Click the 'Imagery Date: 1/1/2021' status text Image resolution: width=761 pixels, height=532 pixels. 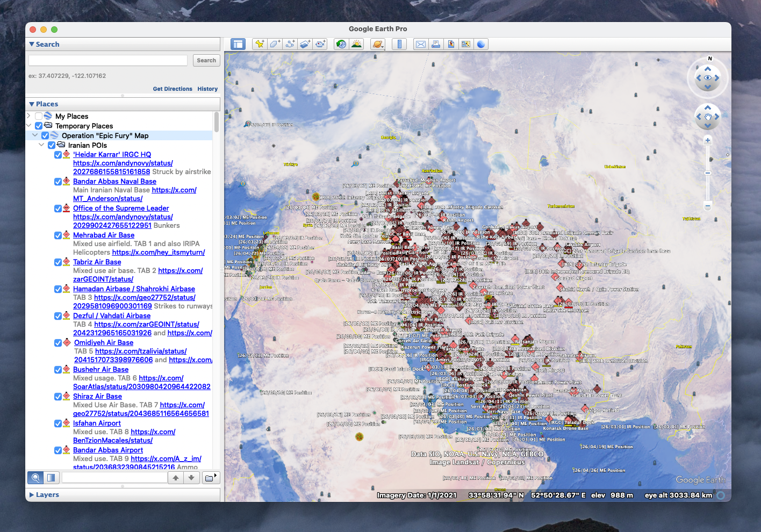pos(417,495)
